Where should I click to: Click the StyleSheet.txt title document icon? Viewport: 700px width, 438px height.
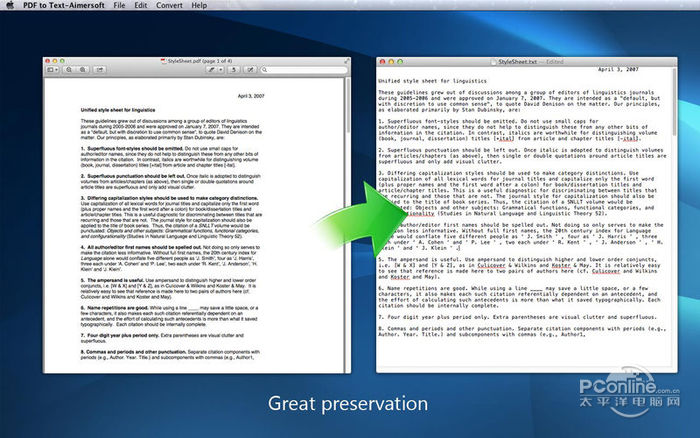pyautogui.click(x=494, y=62)
